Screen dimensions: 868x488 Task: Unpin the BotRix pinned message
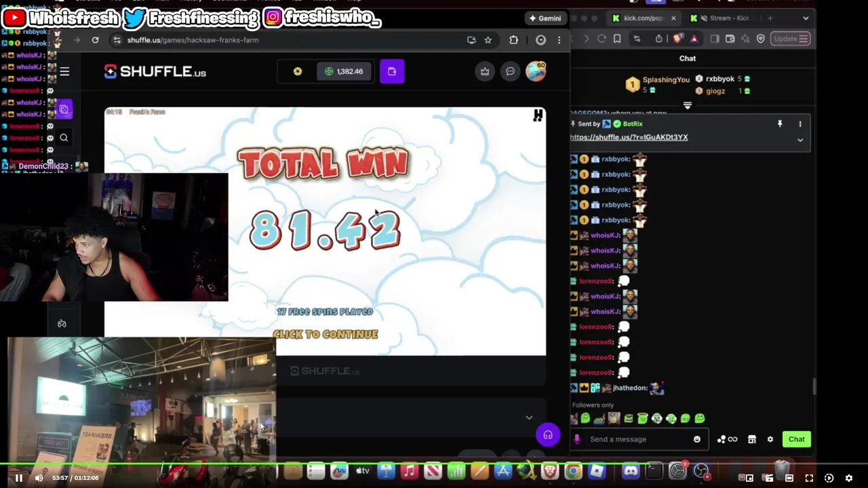[x=780, y=124]
